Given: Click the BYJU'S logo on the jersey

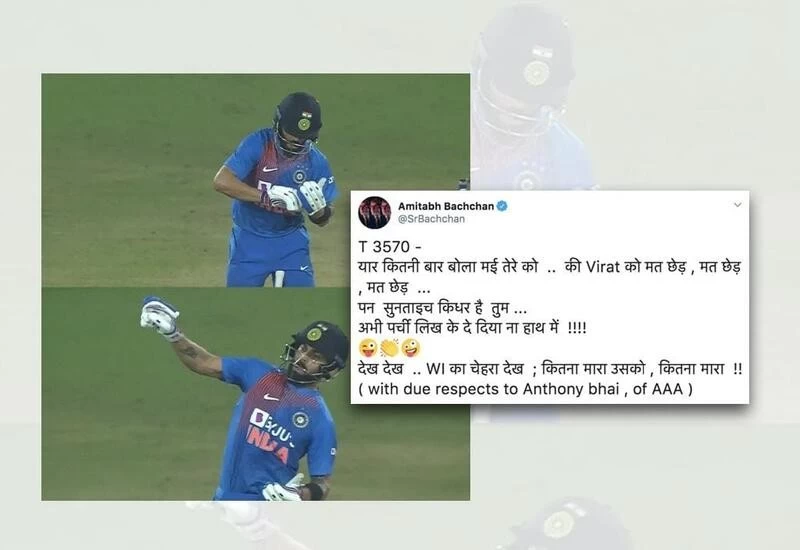Looking at the screenshot, I should [x=270, y=426].
